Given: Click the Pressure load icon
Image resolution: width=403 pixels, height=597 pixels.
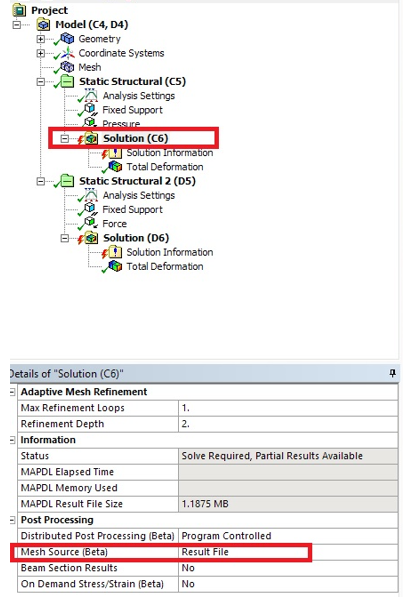Looking at the screenshot, I should 91,123.
